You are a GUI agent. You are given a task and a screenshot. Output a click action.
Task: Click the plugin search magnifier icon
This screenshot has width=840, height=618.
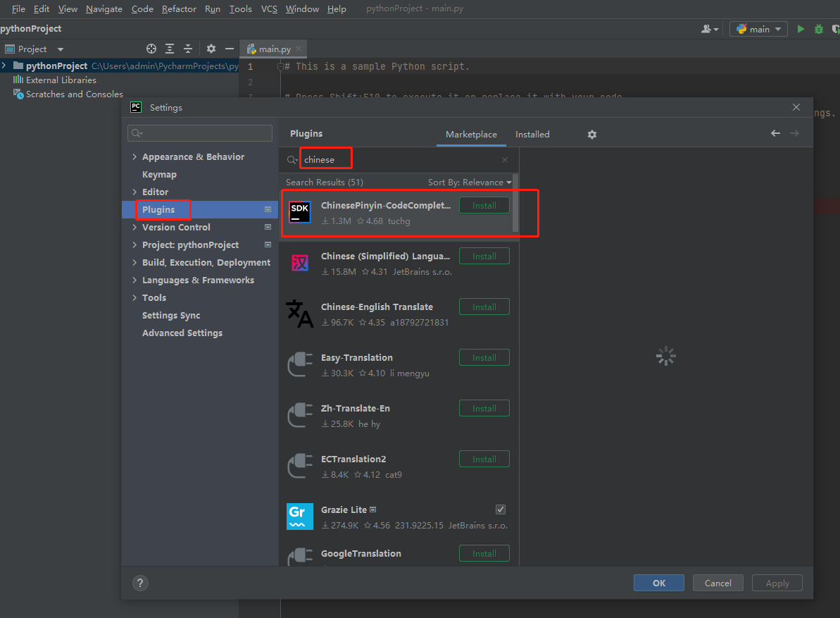tap(292, 160)
